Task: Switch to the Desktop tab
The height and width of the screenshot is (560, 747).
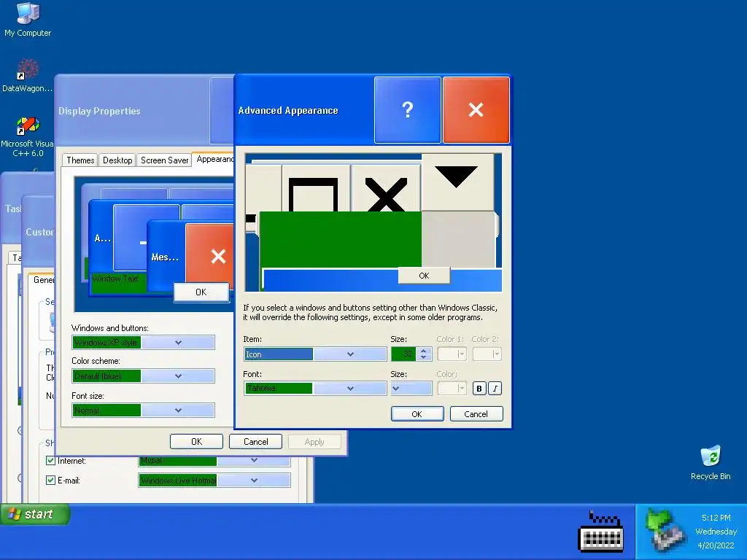Action: click(117, 160)
